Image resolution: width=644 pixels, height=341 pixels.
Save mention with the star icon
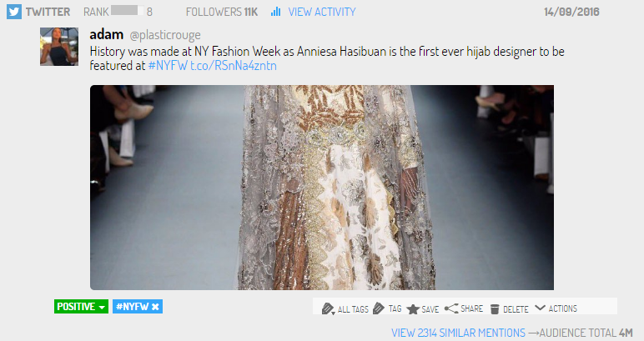[413, 309]
